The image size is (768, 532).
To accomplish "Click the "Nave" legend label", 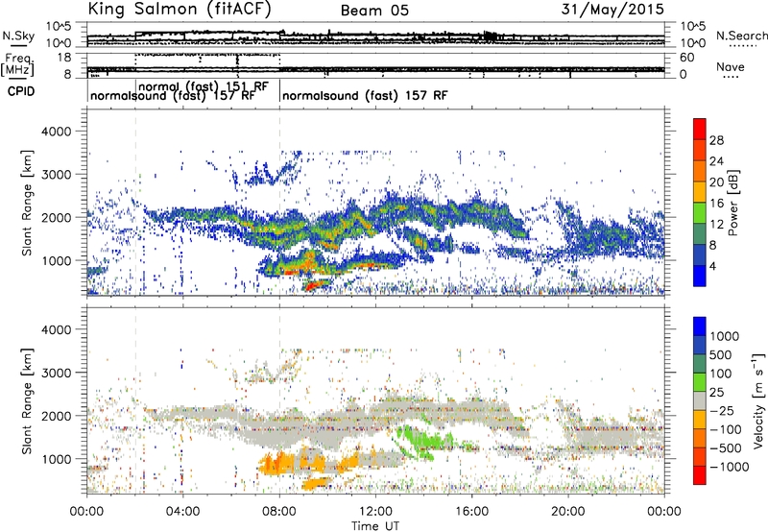I will coord(730,67).
